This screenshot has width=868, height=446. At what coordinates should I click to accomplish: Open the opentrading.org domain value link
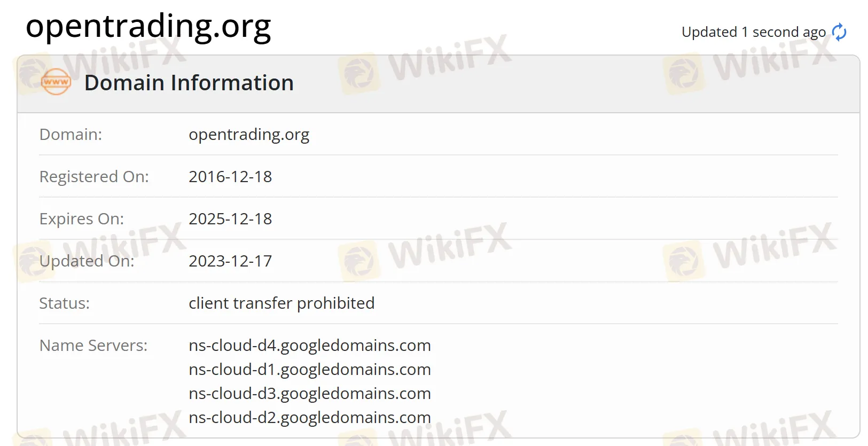[x=249, y=134]
